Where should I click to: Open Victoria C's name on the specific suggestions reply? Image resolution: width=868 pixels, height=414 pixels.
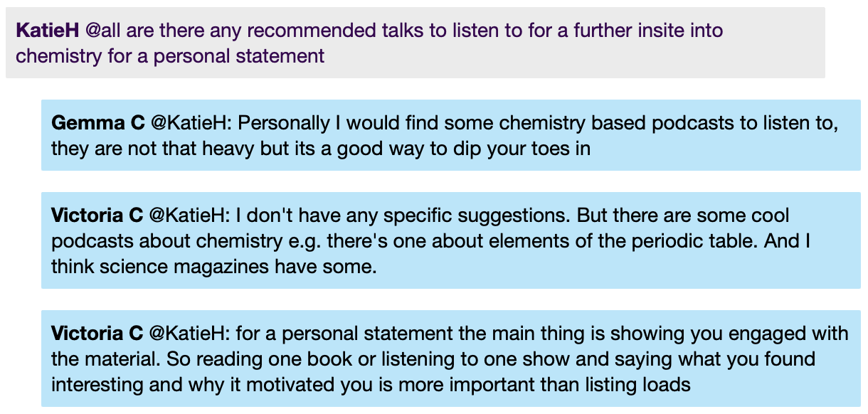(97, 216)
